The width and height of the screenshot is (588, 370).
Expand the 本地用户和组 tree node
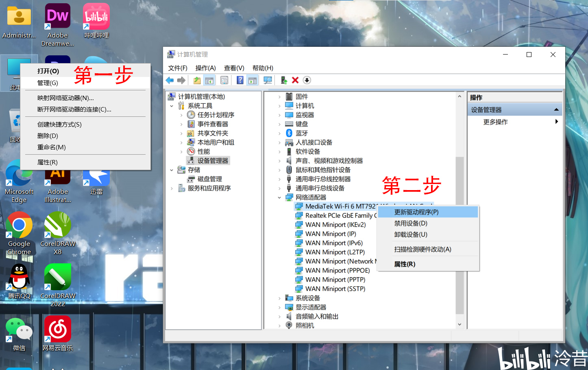point(181,142)
